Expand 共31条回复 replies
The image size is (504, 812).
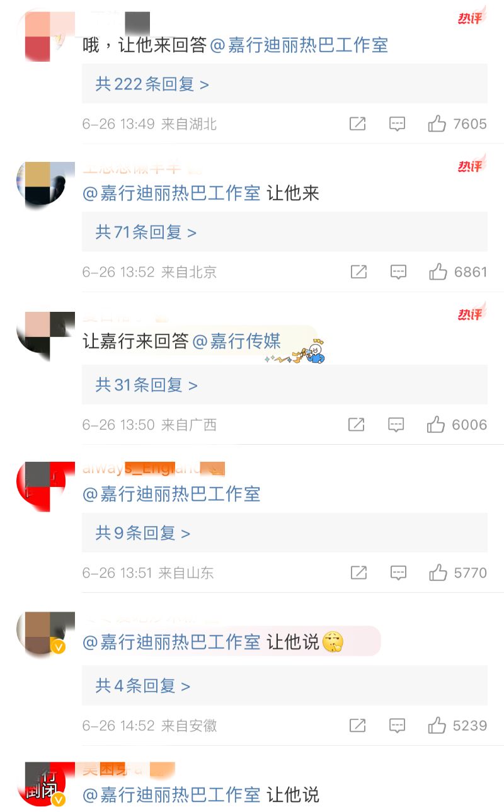[285, 384]
